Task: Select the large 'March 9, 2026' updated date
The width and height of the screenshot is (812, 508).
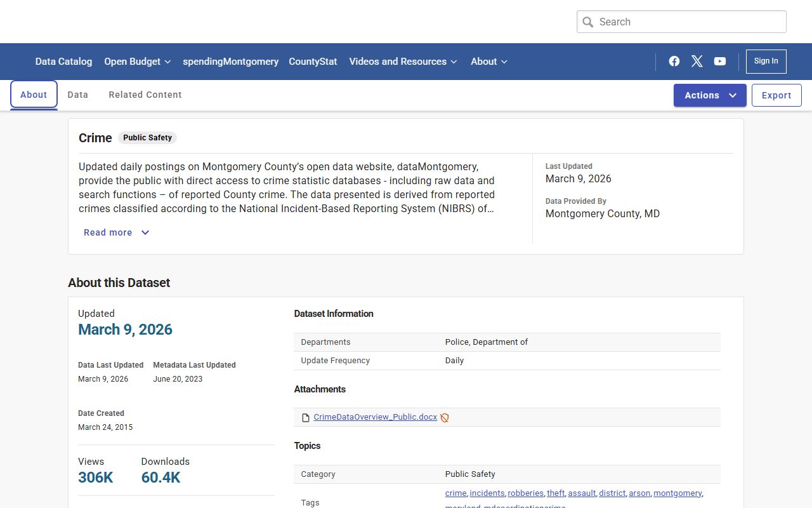Action: (125, 330)
